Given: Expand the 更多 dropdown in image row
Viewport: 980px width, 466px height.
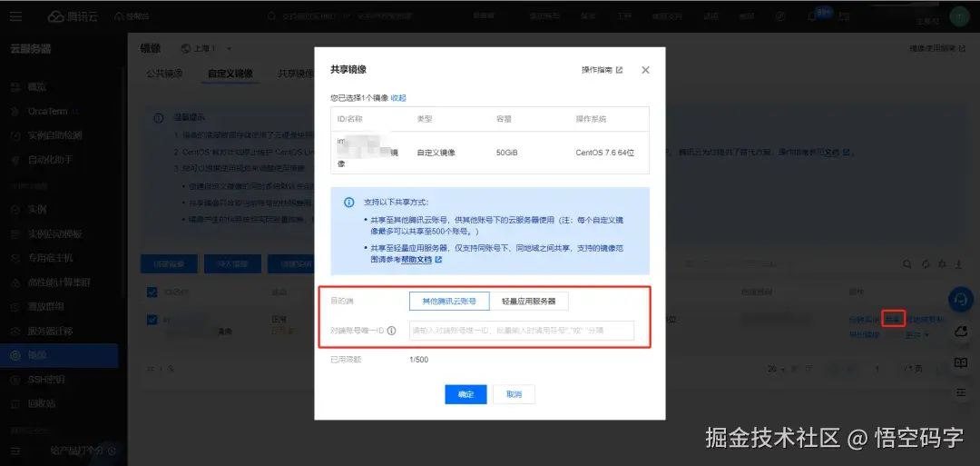Looking at the screenshot, I should click(916, 334).
